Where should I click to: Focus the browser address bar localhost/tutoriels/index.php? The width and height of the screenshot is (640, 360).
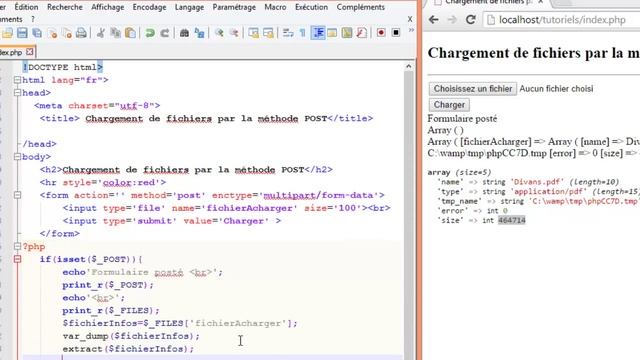point(562,20)
